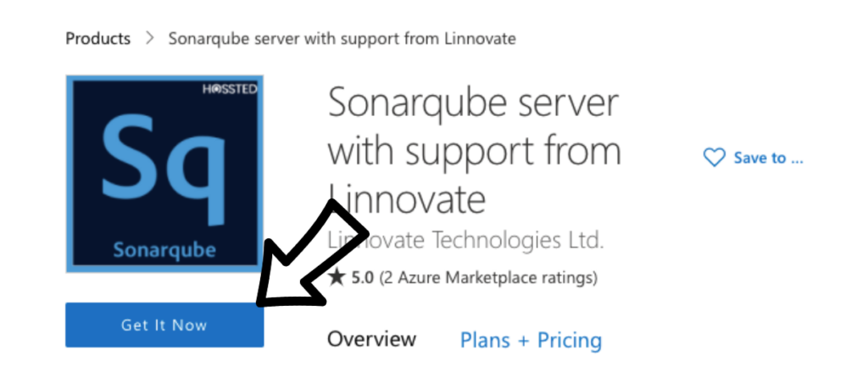Click the HOSSTED badge in the logo
The image size is (868, 372).
pyautogui.click(x=229, y=89)
